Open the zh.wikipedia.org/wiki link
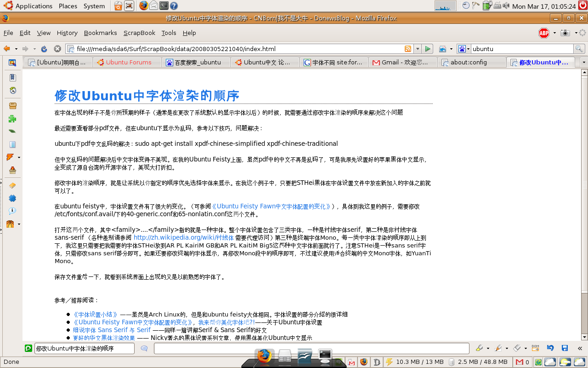Viewport: 588px width, 368px height. tap(184, 238)
